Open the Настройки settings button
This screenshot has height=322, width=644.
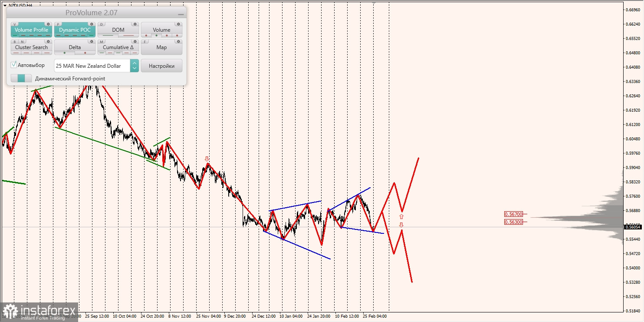tap(161, 66)
